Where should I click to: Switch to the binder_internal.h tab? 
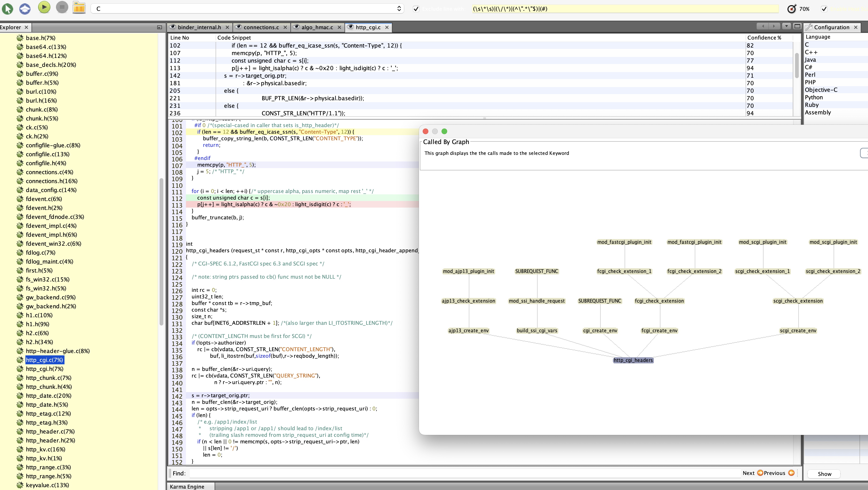click(199, 27)
